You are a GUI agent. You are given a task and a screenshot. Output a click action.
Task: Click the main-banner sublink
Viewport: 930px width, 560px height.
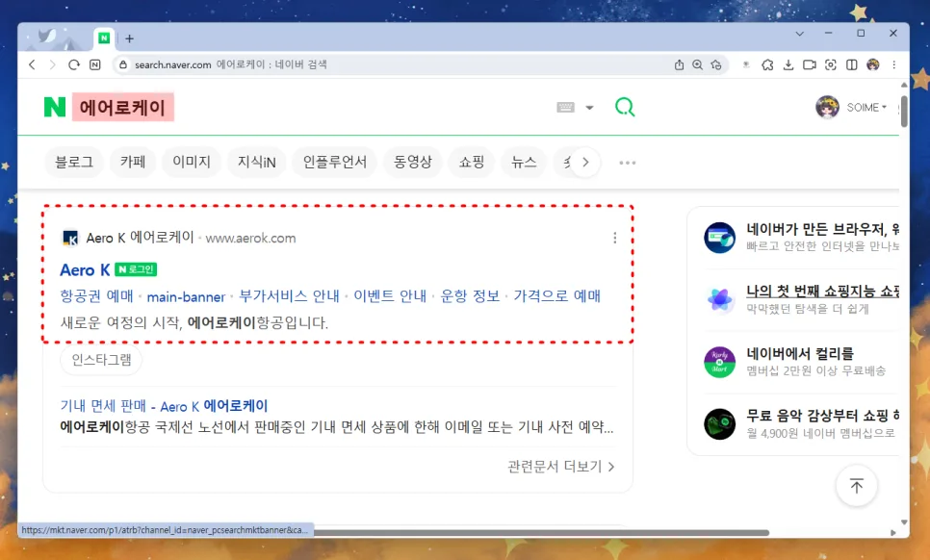[186, 297]
